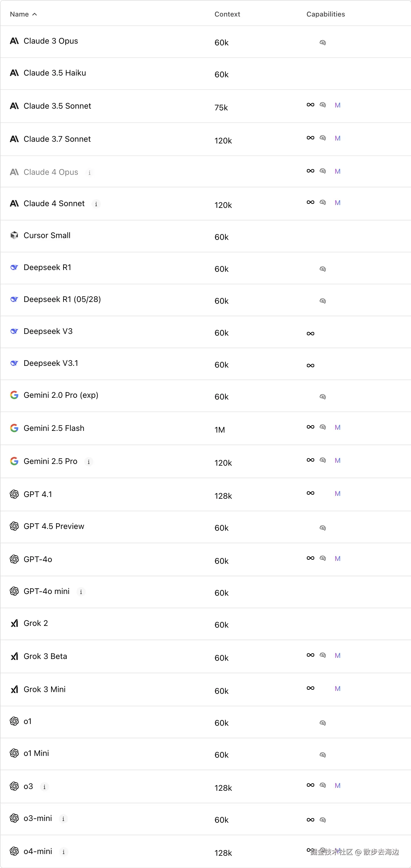This screenshot has width=411, height=868.
Task: Sort models using the Name sort arrow
Action: [34, 14]
